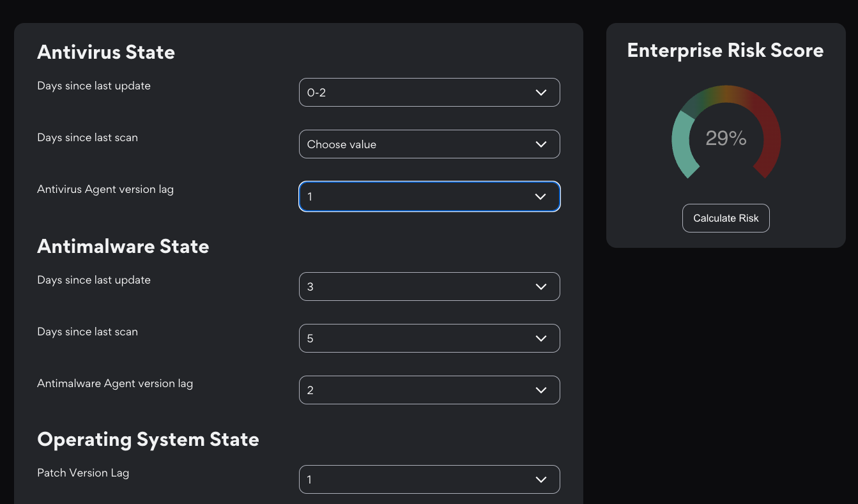Click the 'Patch Version Lag' label
This screenshot has height=504, width=858.
pyautogui.click(x=83, y=473)
